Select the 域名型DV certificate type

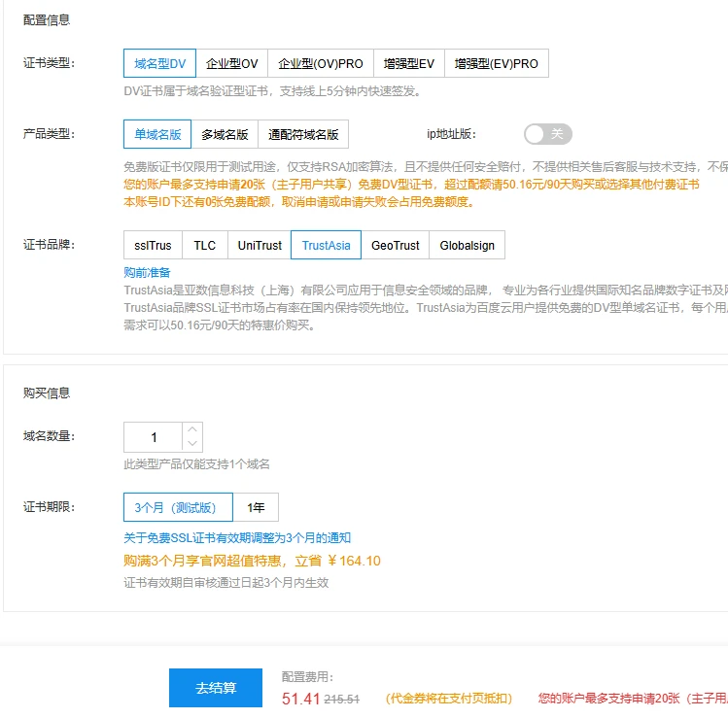[x=159, y=63]
